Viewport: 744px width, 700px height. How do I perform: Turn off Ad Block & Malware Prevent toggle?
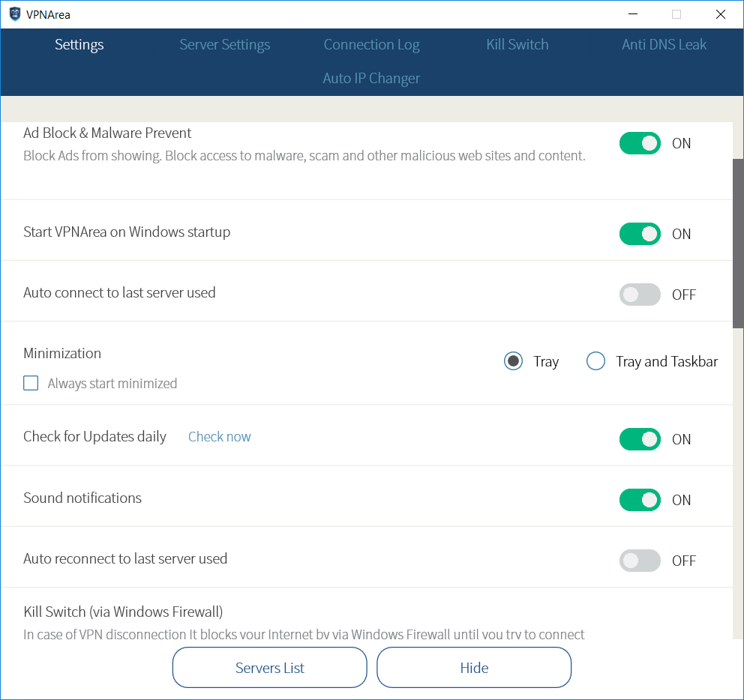click(x=640, y=143)
